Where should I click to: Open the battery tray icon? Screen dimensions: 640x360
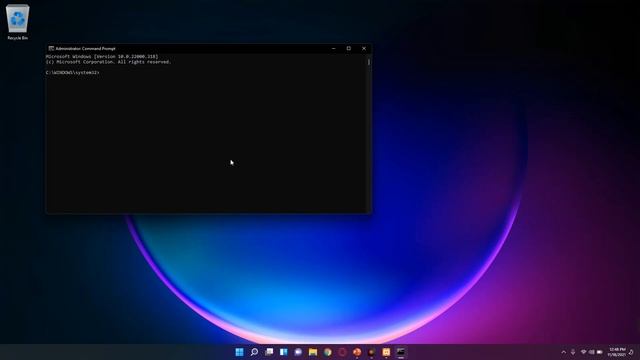pyautogui.click(x=600, y=352)
